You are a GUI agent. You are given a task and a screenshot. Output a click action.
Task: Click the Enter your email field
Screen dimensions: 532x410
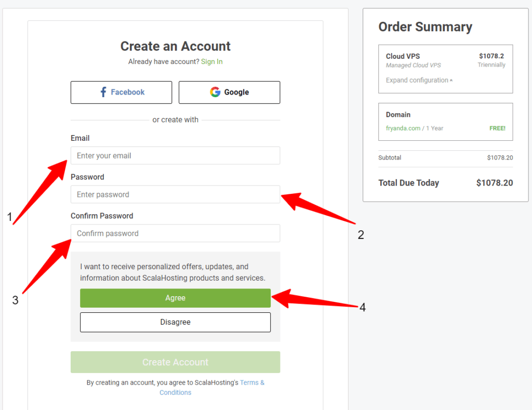pos(175,155)
